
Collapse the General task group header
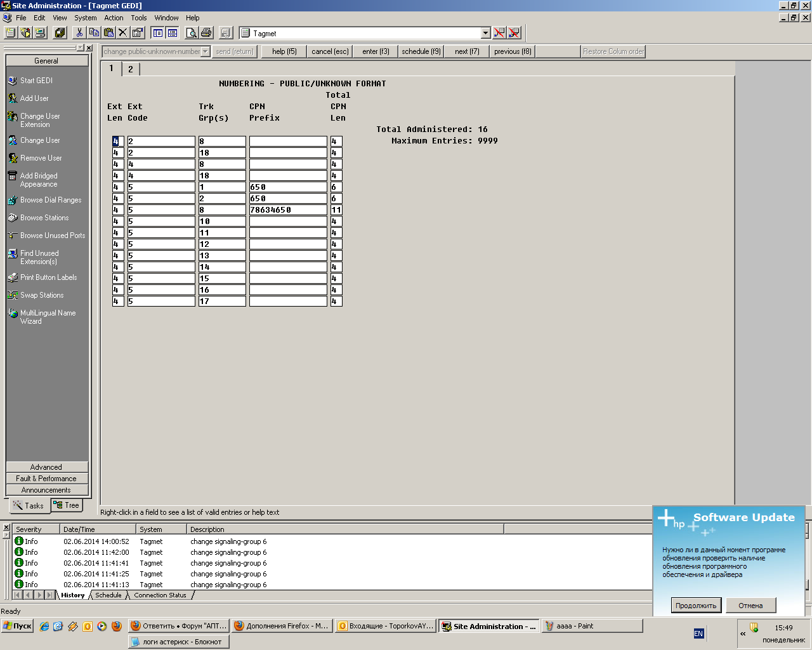tap(47, 61)
